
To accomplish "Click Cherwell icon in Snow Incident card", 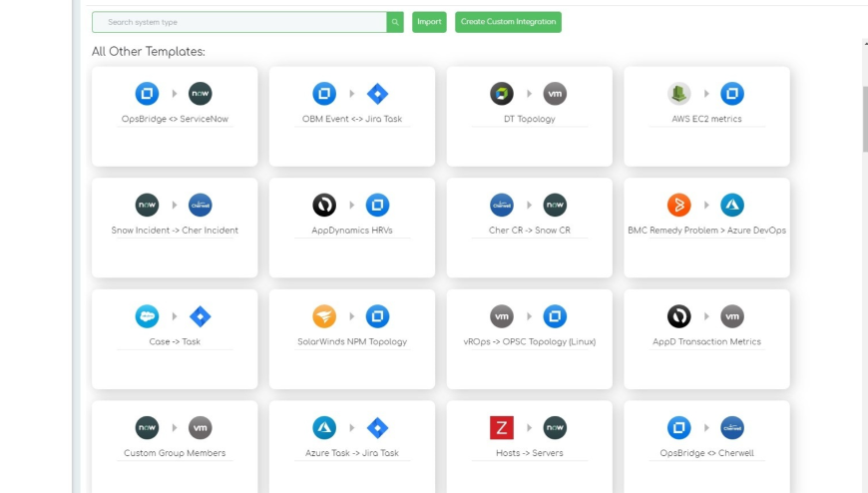I will 200,205.
